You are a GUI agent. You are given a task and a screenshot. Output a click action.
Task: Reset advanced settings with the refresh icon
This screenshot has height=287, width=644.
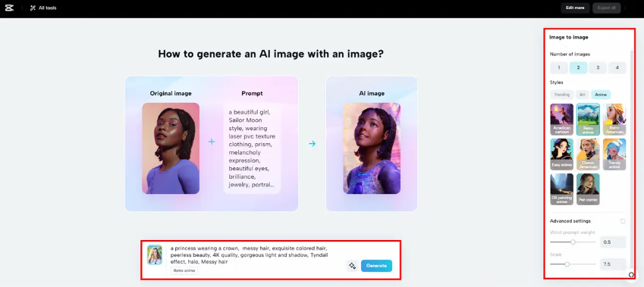click(x=623, y=221)
